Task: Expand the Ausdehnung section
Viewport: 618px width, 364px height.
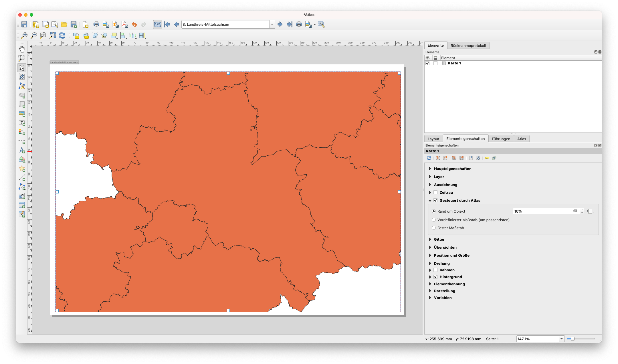Action: tap(430, 185)
